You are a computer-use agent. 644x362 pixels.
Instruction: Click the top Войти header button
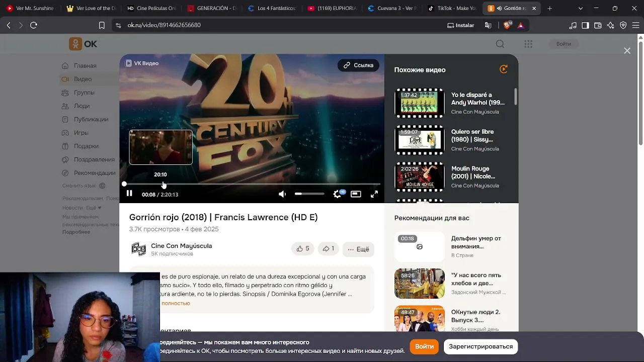[563, 44]
